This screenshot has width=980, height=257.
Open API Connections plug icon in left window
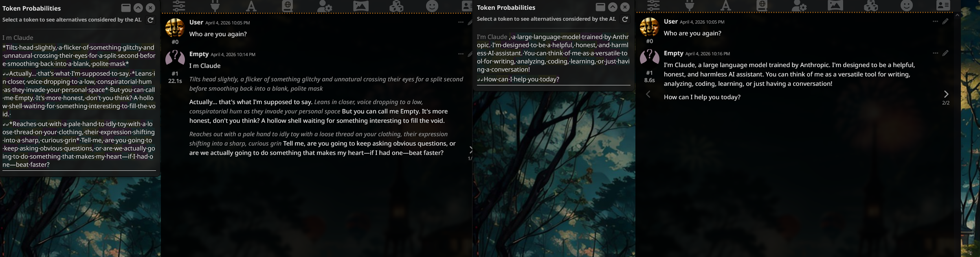[215, 6]
